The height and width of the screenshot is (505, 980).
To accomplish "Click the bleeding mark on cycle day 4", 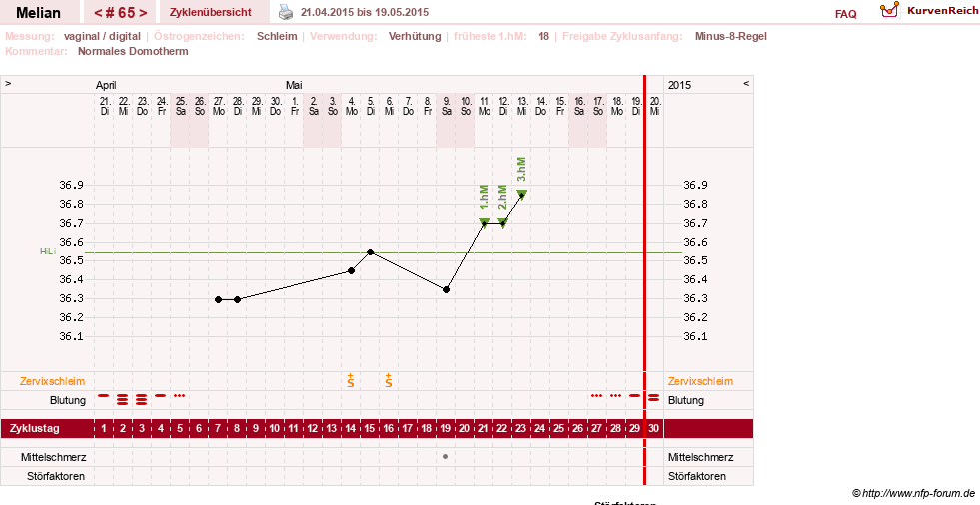I will pos(161,396).
